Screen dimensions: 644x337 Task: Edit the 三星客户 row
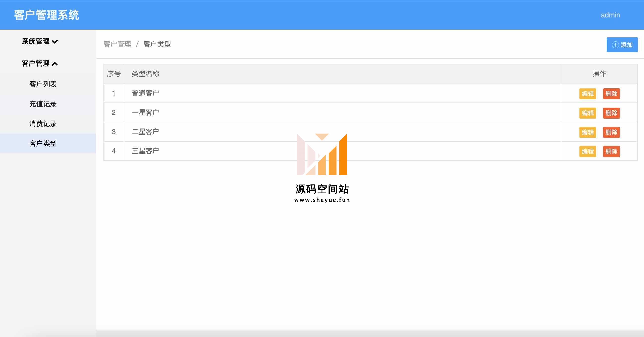588,151
